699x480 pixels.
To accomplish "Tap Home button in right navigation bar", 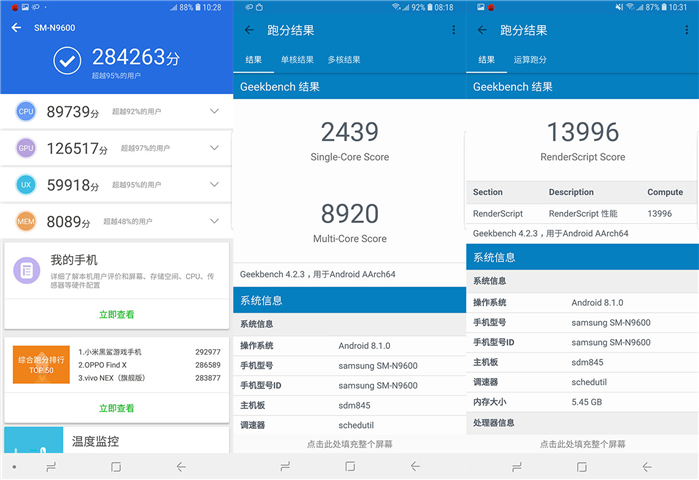I will click(x=582, y=467).
